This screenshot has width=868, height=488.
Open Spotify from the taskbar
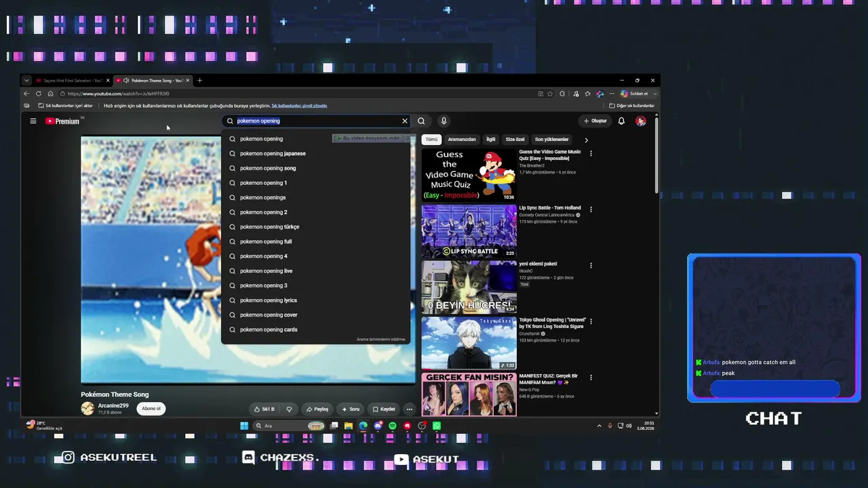pos(393,426)
